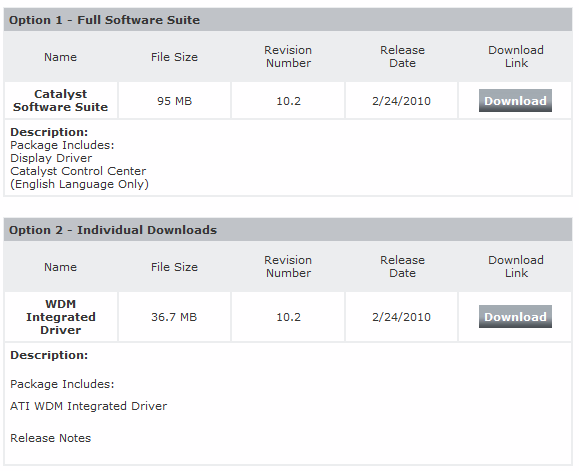Click File Size header in Option 1 table
This screenshot has height=471, width=579.
(x=174, y=57)
